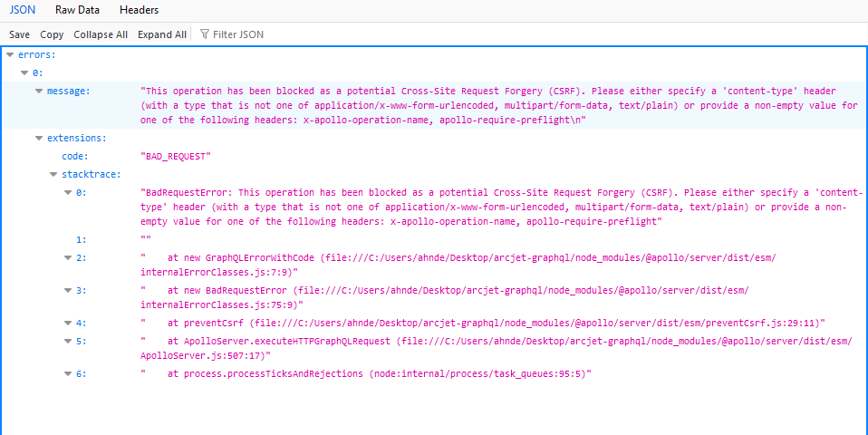This screenshot has width=868, height=435.
Task: Click Copy in the toolbar
Action: point(52,34)
